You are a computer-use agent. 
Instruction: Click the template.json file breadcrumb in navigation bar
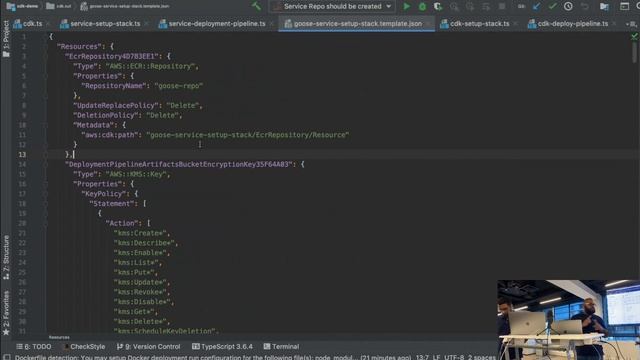coord(125,6)
